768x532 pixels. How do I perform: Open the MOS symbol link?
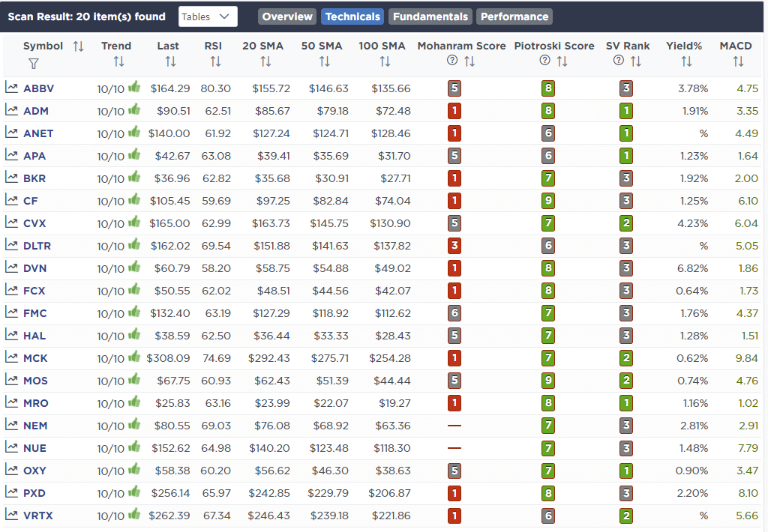(35, 381)
